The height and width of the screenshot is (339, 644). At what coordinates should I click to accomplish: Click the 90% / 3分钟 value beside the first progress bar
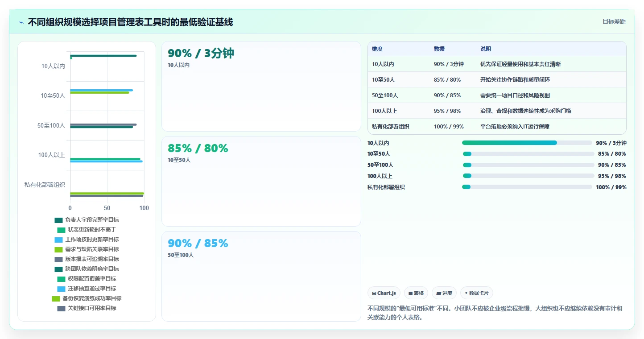point(611,143)
